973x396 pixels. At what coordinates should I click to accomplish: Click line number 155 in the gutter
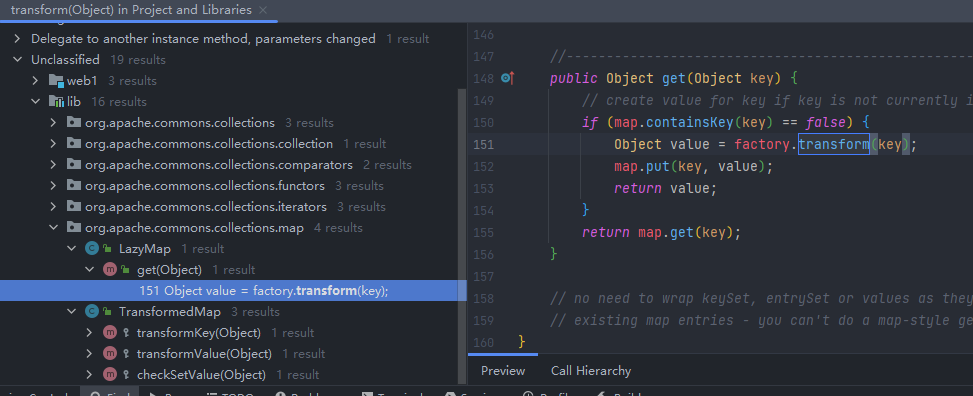tap(483, 233)
